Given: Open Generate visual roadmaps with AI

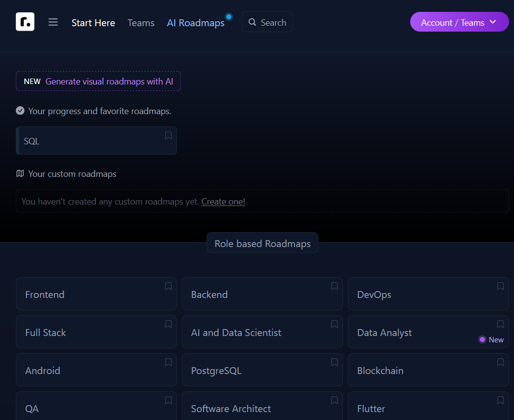Looking at the screenshot, I should tap(109, 81).
